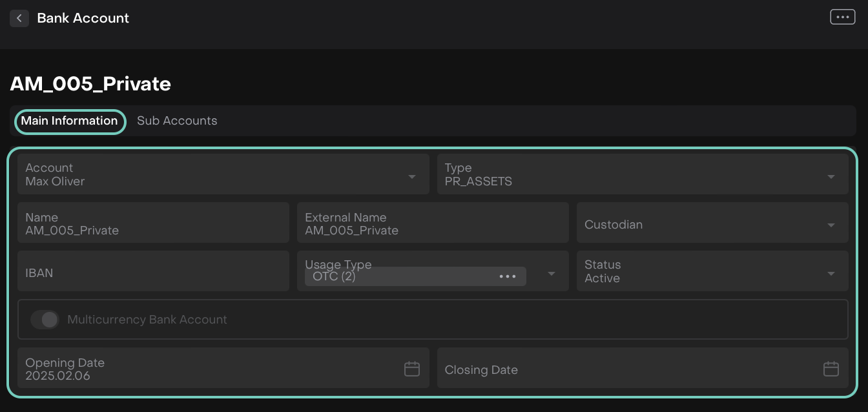868x412 pixels.
Task: Select the Main Information tab
Action: (x=69, y=121)
